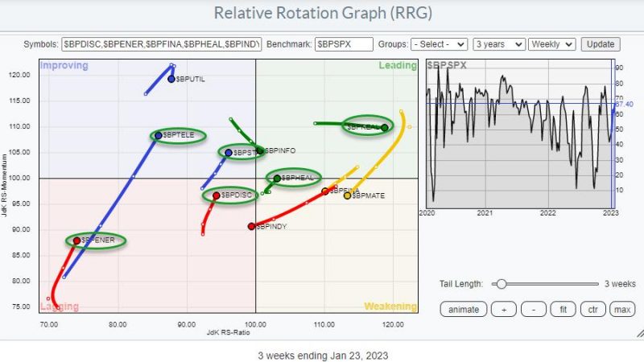Click the 2021 label on the benchmark chart

pos(485,213)
